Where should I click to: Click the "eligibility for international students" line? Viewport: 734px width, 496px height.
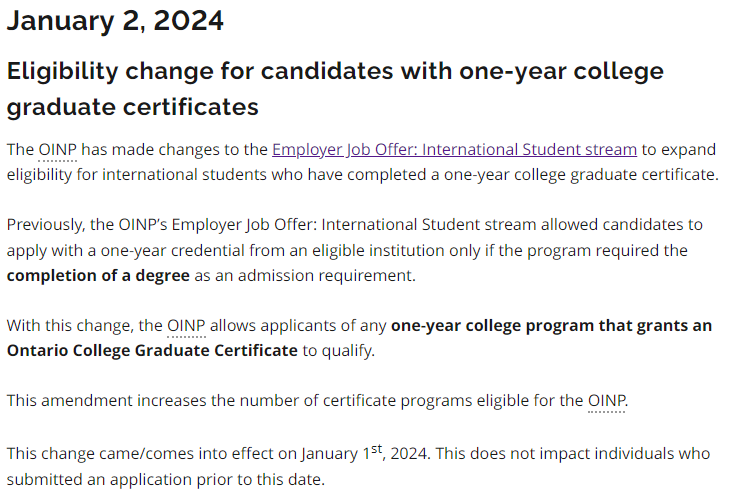[363, 175]
